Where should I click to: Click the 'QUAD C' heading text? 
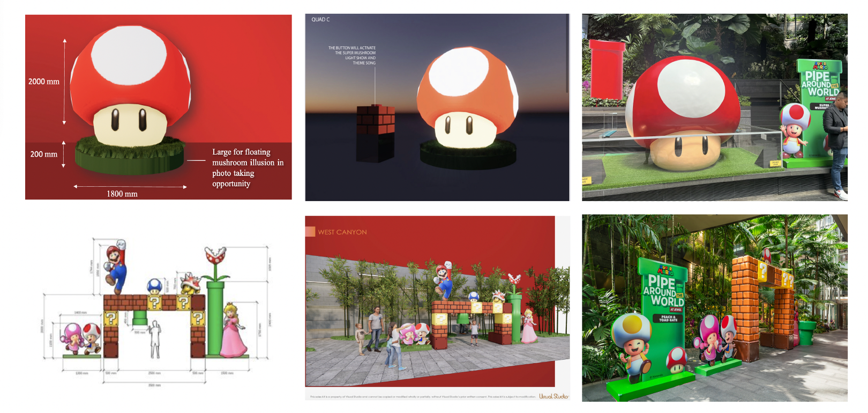[x=320, y=19]
